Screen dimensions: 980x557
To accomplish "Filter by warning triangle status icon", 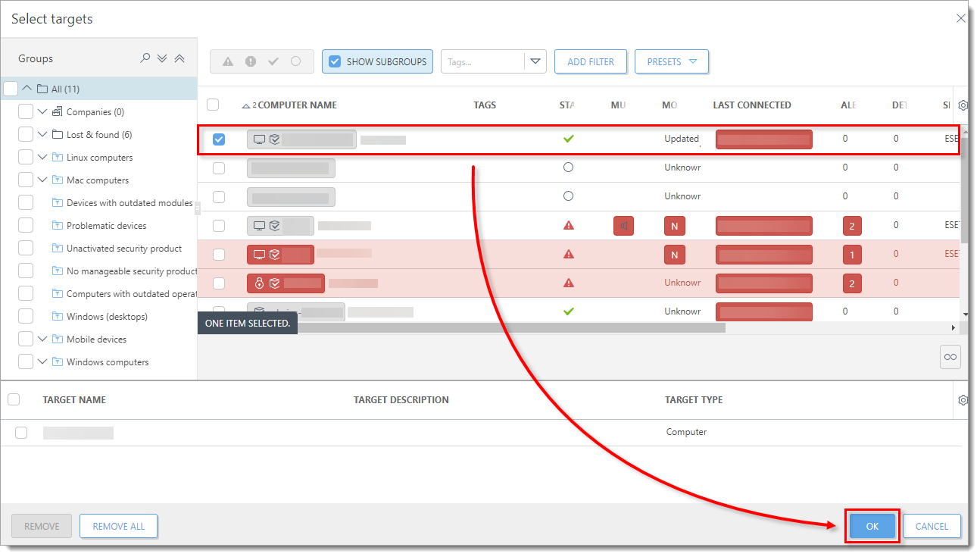I will point(227,62).
